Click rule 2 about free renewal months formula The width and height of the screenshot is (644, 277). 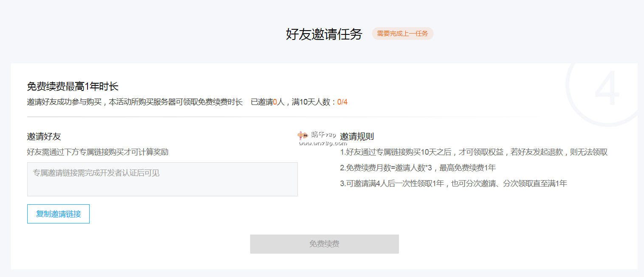pos(418,168)
